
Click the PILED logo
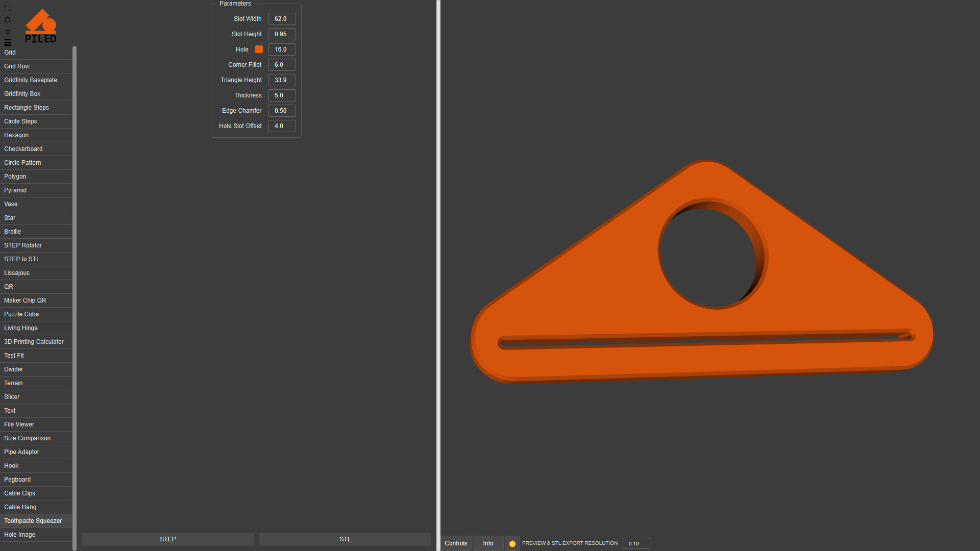tap(41, 26)
